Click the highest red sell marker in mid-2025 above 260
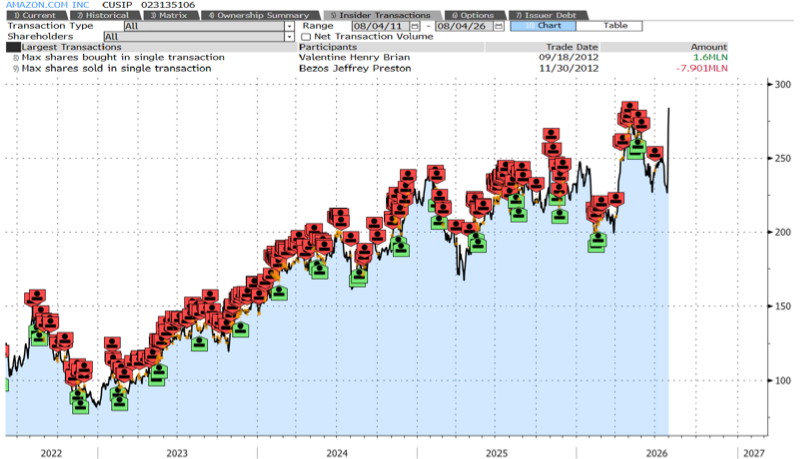Image resolution: width=800 pixels, height=459 pixels. coord(551,135)
